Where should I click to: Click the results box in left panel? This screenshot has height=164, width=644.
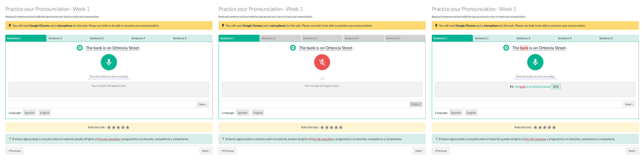pyautogui.click(x=109, y=90)
